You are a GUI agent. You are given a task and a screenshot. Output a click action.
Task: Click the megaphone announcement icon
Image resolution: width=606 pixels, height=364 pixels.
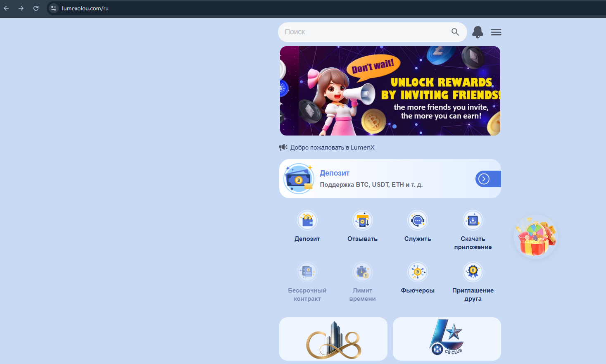coord(283,148)
